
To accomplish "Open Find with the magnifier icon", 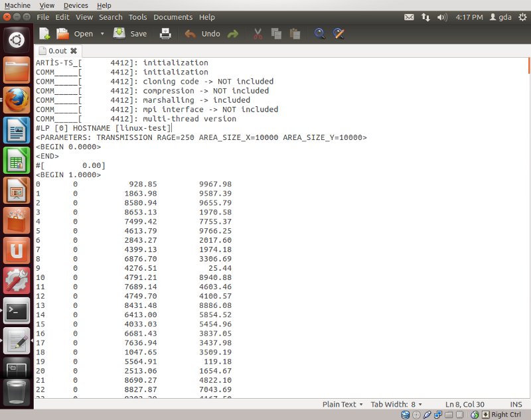I will pyautogui.click(x=320, y=33).
